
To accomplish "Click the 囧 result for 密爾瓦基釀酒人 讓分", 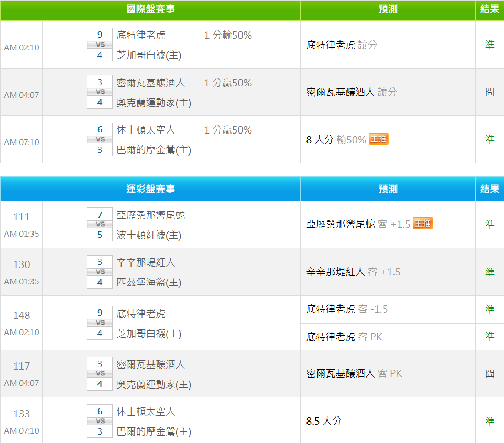I will [x=489, y=92].
